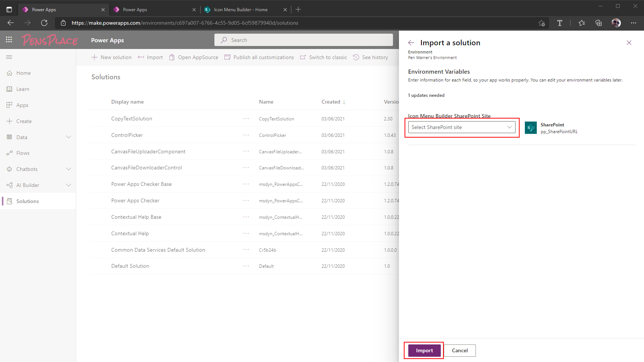
Task: Click the T extension icon in toolbar
Action: tap(560, 23)
